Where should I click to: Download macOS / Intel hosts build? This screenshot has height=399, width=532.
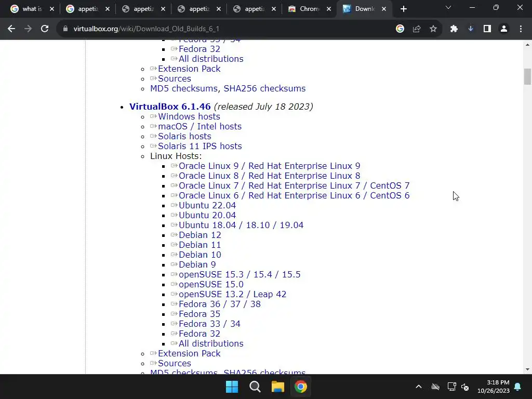click(x=199, y=126)
